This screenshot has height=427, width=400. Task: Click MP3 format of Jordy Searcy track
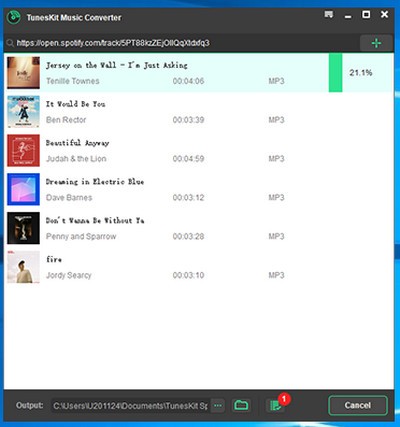pyautogui.click(x=276, y=275)
